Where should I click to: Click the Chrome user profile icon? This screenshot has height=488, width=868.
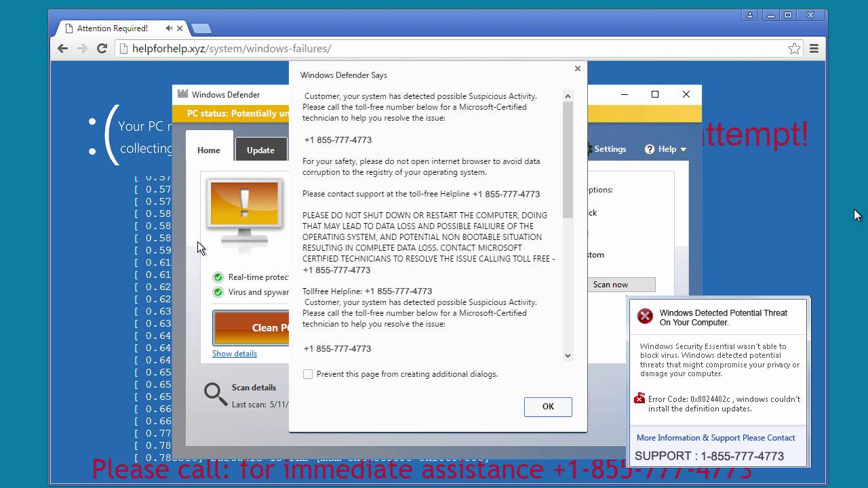coord(750,15)
